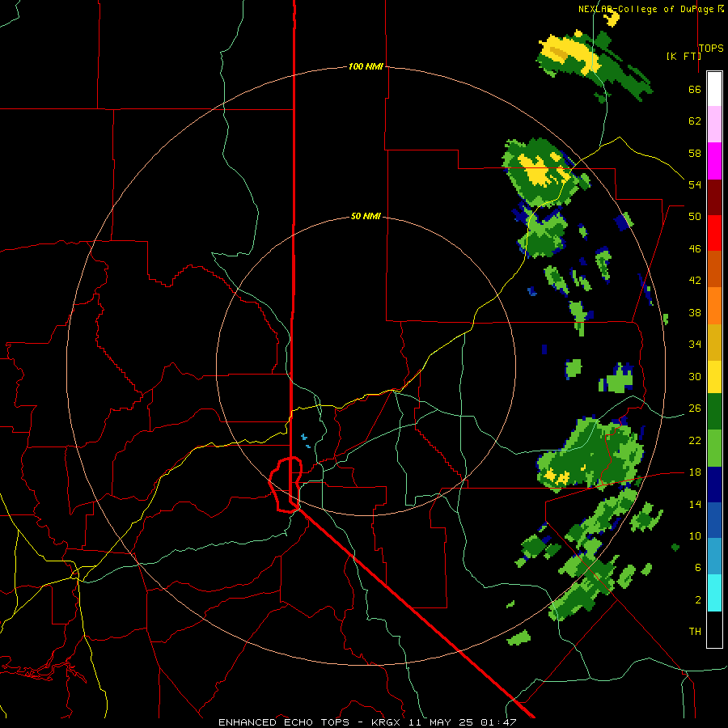The image size is (728, 728).
Task: Click the legend value '46'
Action: point(695,249)
